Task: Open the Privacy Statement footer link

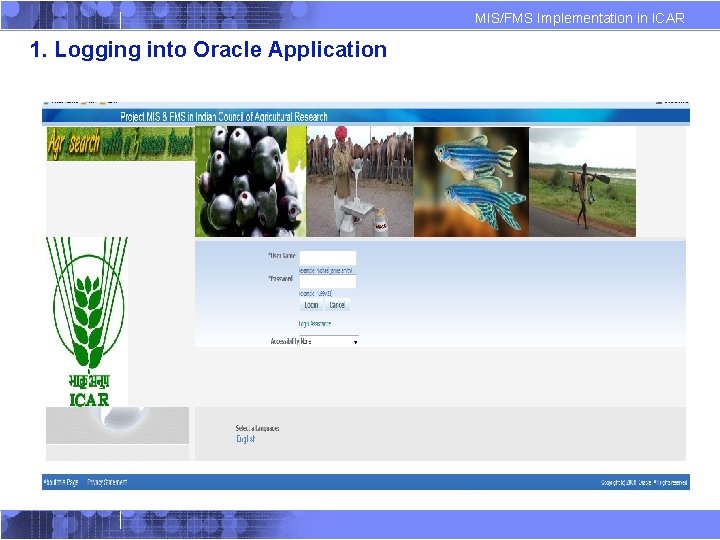Action: point(107,482)
